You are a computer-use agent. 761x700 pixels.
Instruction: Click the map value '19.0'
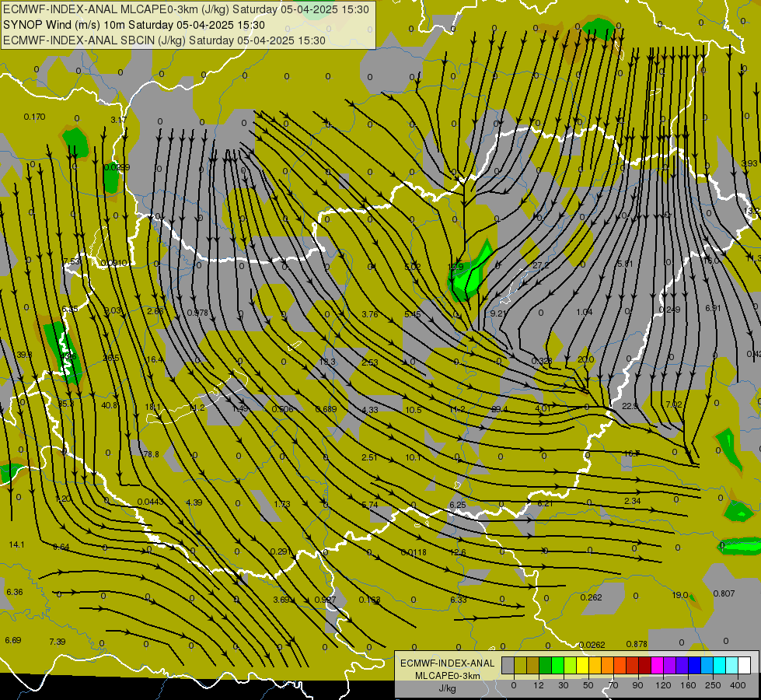(680, 595)
